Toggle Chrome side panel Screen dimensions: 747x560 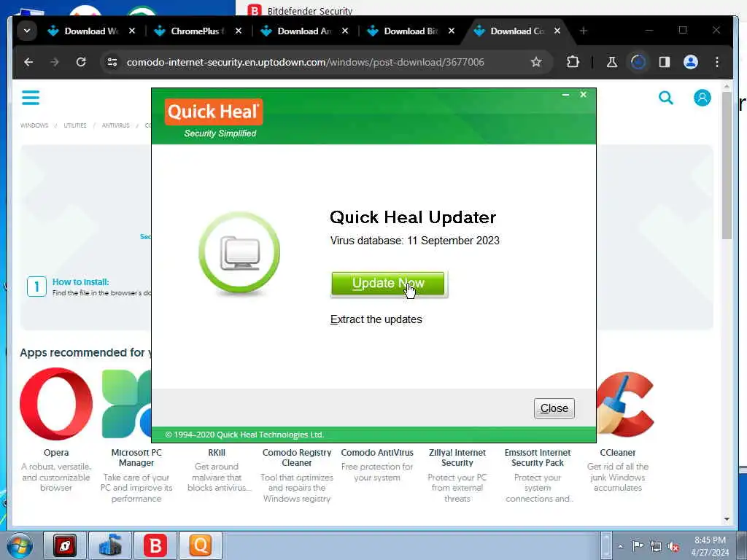tap(664, 62)
